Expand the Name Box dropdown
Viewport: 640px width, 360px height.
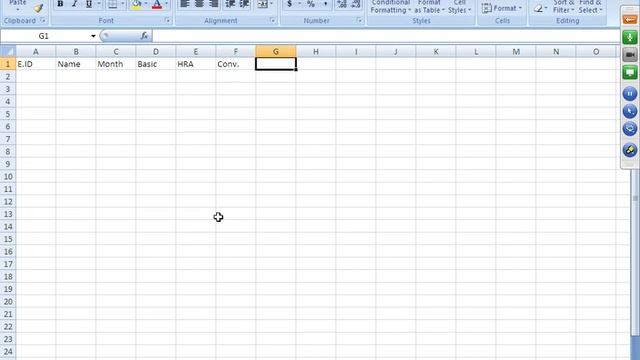(x=93, y=36)
